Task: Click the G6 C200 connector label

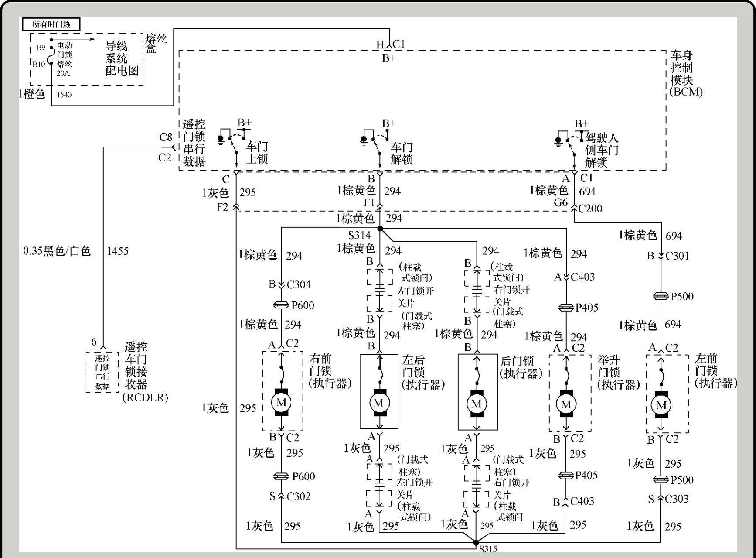Action: (578, 205)
